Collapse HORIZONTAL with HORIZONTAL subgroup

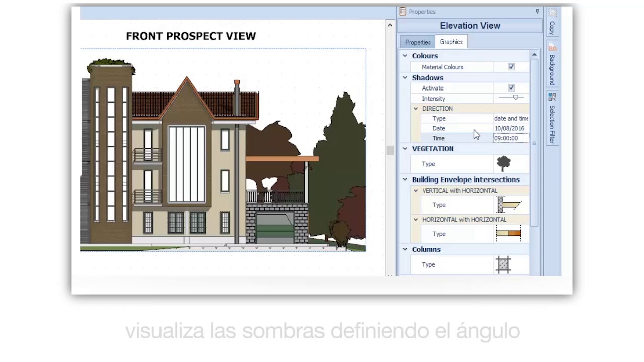[x=416, y=220]
